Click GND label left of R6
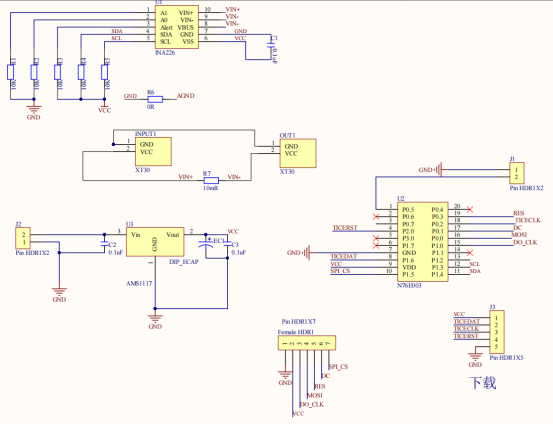Image resolution: width=553 pixels, height=424 pixels. (x=130, y=96)
